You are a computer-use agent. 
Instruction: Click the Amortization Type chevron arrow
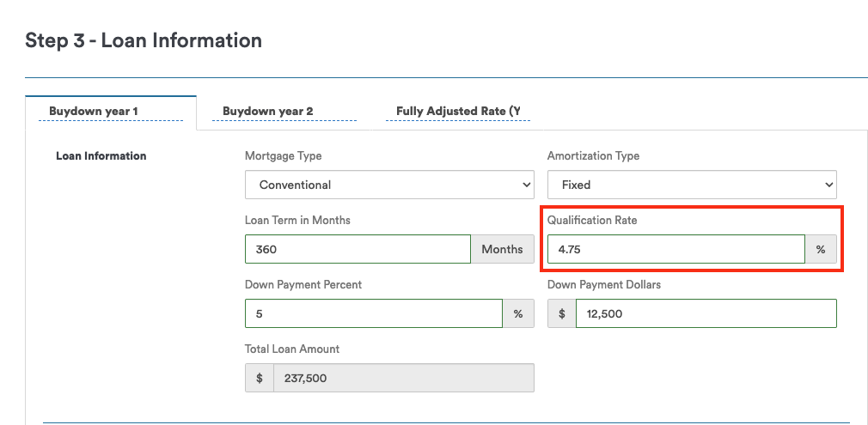click(828, 185)
